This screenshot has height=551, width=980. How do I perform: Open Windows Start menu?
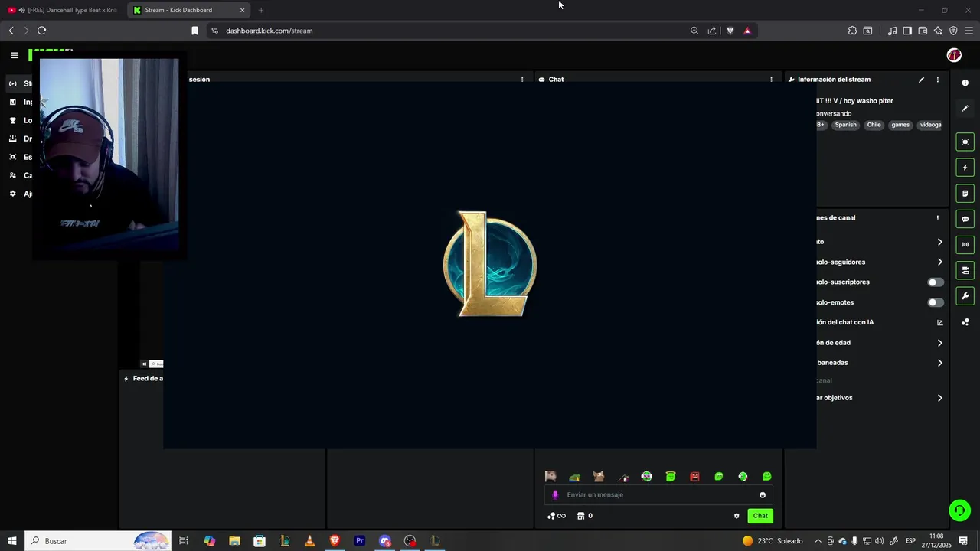coord(11,541)
